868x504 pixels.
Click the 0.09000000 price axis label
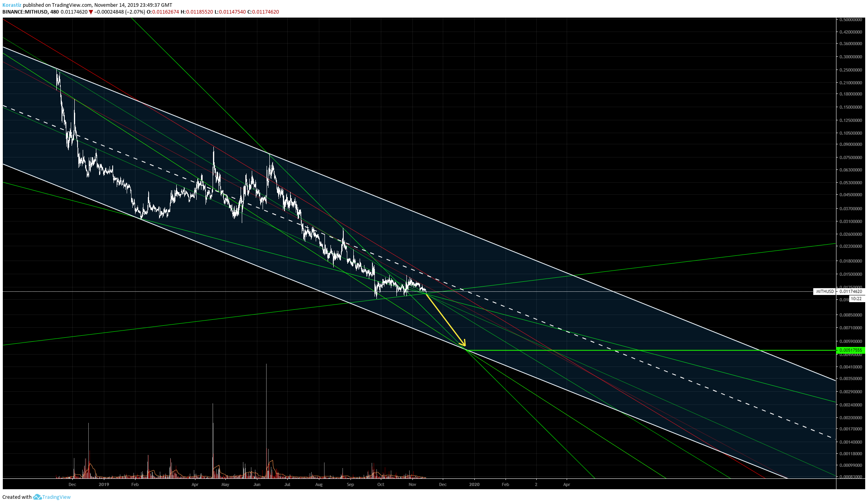(851, 144)
